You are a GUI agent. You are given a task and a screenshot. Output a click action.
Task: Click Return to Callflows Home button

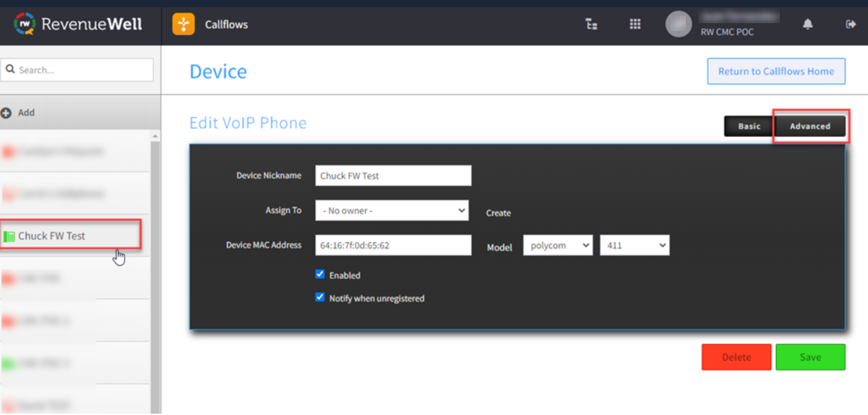776,71
